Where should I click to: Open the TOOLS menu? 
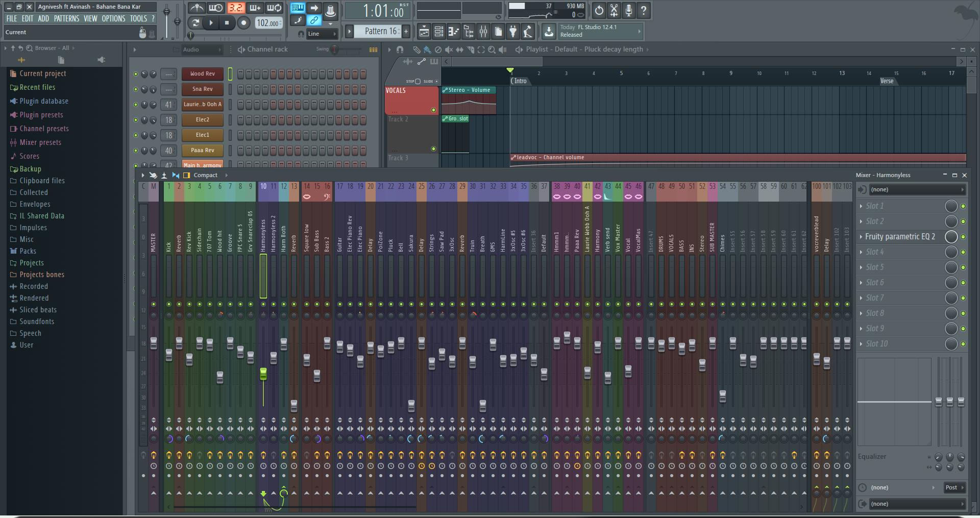(x=139, y=18)
